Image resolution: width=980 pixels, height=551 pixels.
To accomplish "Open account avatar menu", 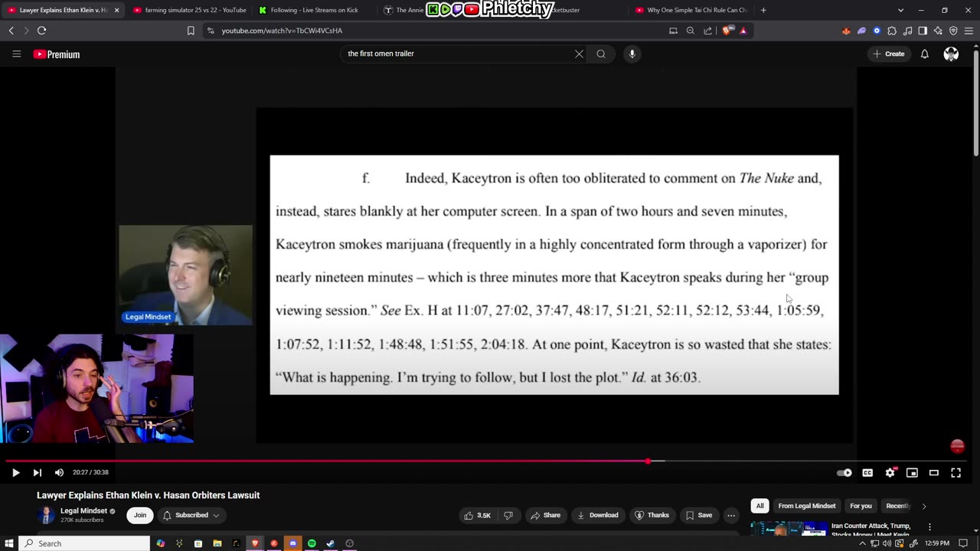I will [951, 54].
